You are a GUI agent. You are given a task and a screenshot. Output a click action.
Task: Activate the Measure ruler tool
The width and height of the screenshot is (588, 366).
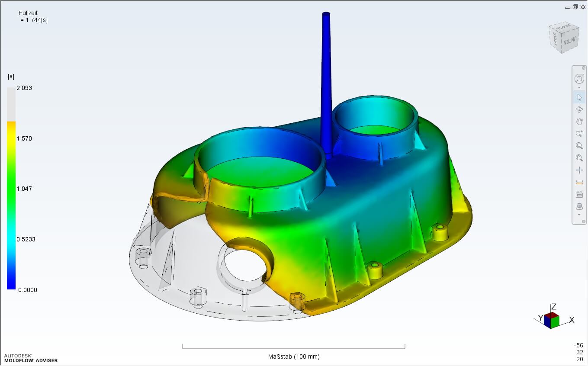[579, 182]
